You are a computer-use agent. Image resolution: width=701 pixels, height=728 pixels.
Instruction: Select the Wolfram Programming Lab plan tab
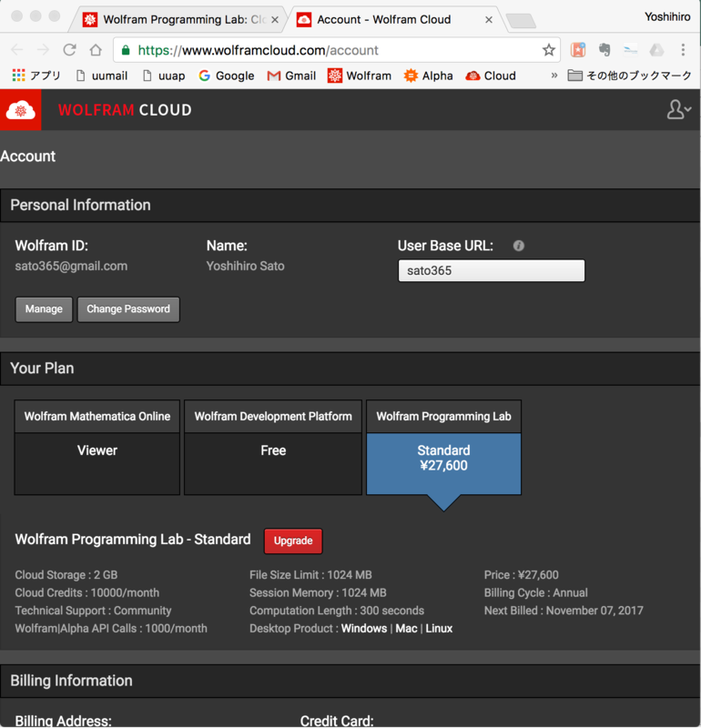[x=443, y=417]
